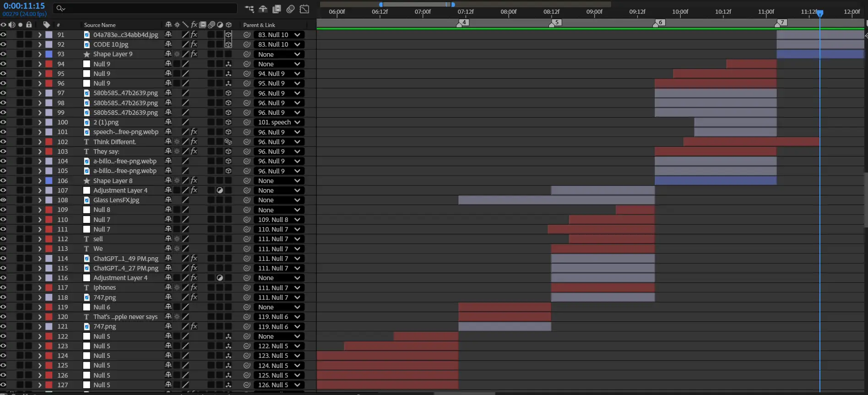868x395 pixels.
Task: Toggle the 3D layer switch on 2 (1).png
Action: pos(228,122)
